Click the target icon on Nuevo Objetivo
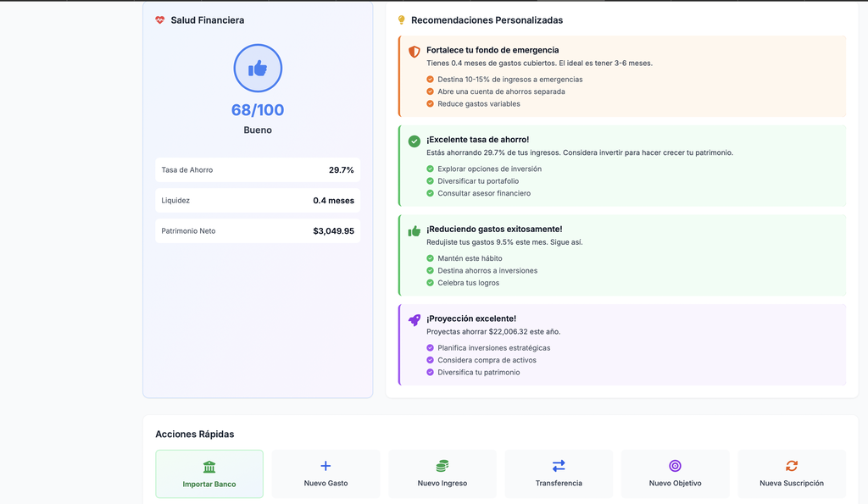This screenshot has height=504, width=868. (x=675, y=464)
